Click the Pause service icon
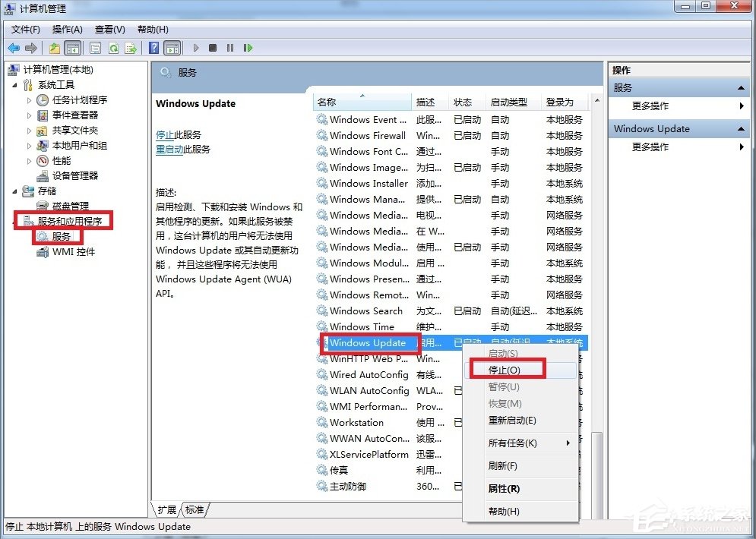 pyautogui.click(x=230, y=48)
